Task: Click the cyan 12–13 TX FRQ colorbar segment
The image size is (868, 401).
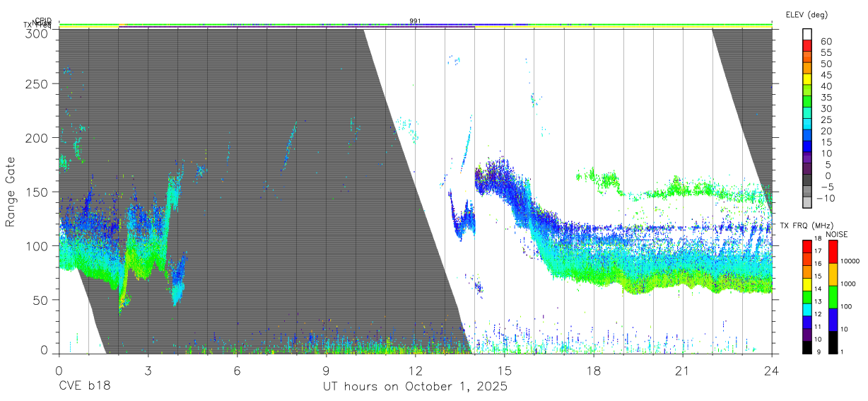Action: pyautogui.click(x=807, y=308)
